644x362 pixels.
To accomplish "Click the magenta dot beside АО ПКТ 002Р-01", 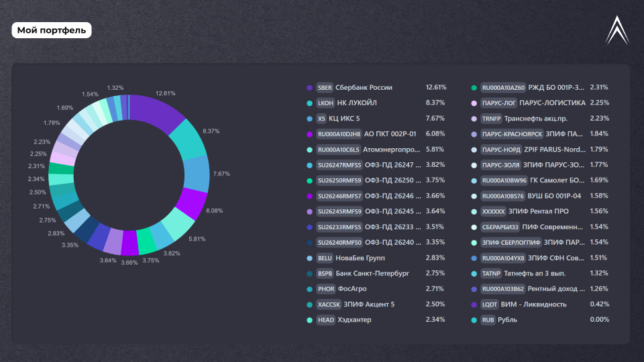I will (310, 134).
